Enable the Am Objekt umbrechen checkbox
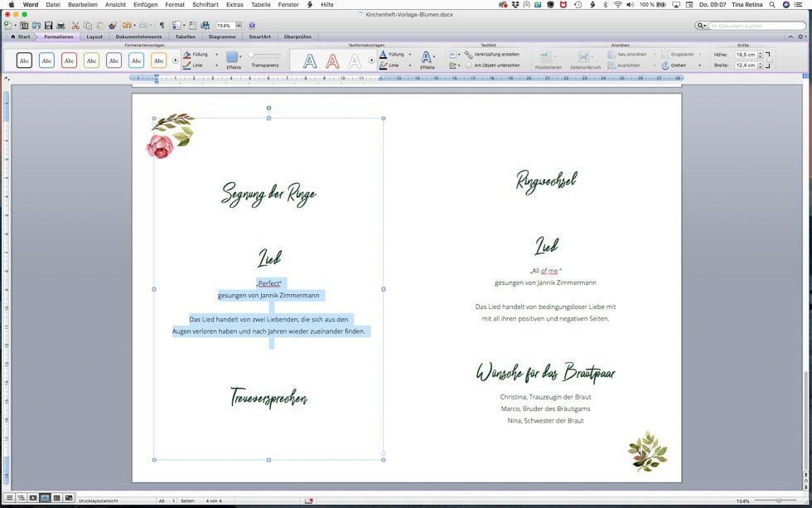The width and height of the screenshot is (812, 508). (468, 65)
